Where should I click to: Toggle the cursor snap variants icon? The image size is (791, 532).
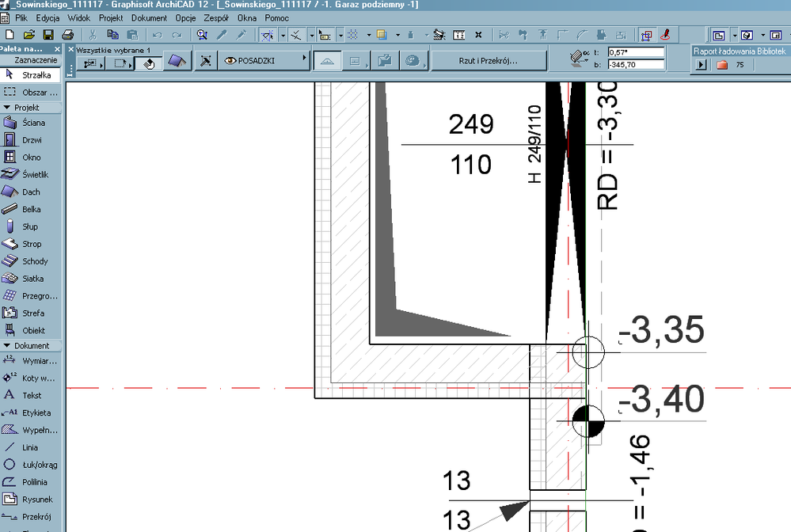(x=325, y=35)
